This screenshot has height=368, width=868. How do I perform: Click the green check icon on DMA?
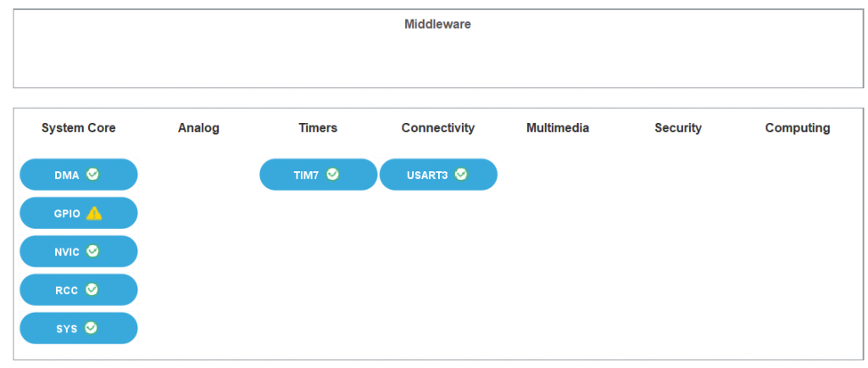pos(93,175)
